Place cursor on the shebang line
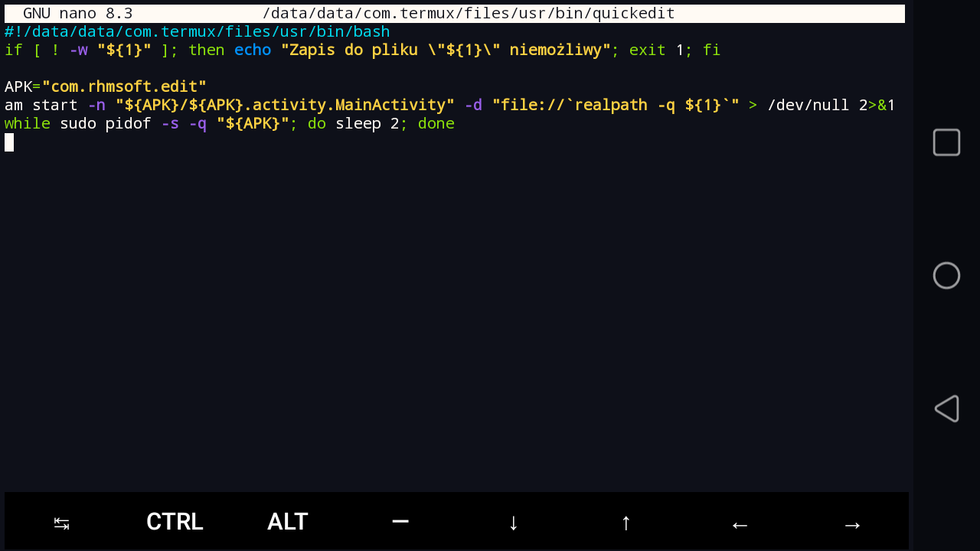 pyautogui.click(x=197, y=31)
